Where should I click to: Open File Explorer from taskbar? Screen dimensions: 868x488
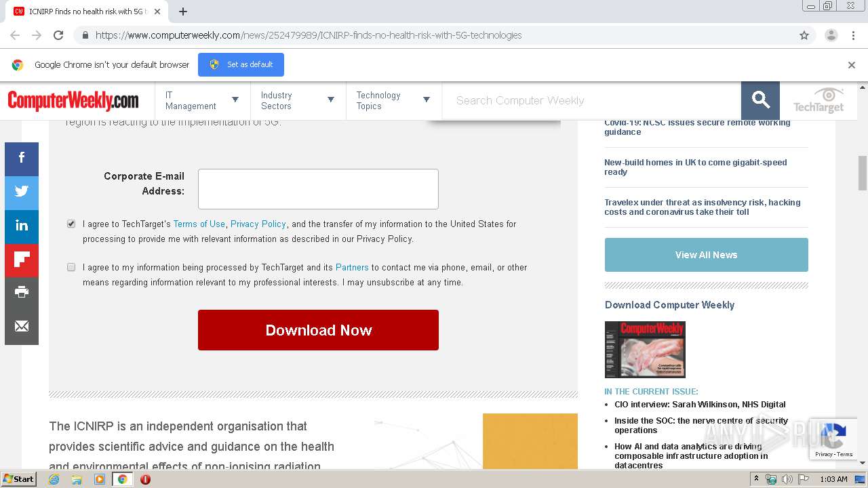pos(77,479)
